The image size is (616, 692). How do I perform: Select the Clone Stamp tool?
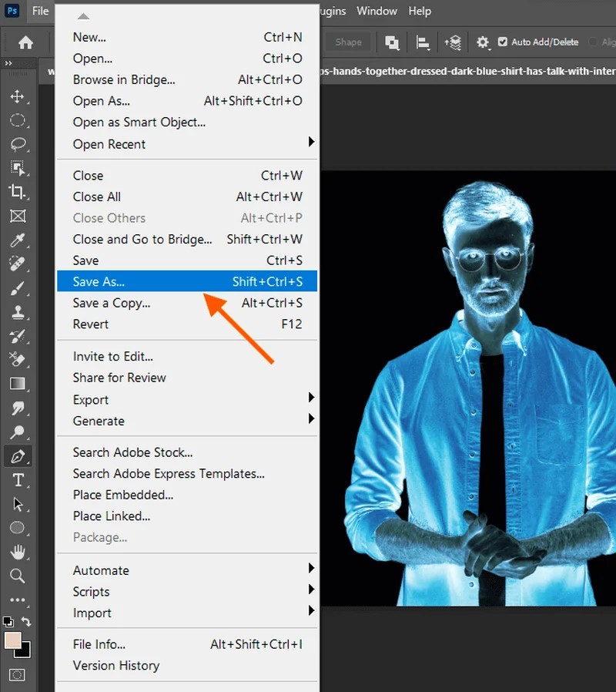18,312
